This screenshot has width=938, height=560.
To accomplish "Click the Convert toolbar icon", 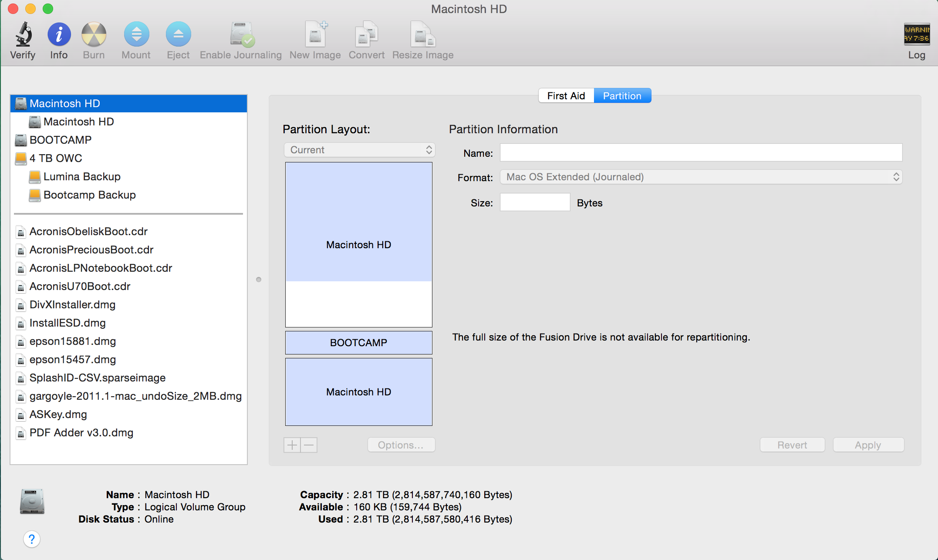I will [366, 35].
